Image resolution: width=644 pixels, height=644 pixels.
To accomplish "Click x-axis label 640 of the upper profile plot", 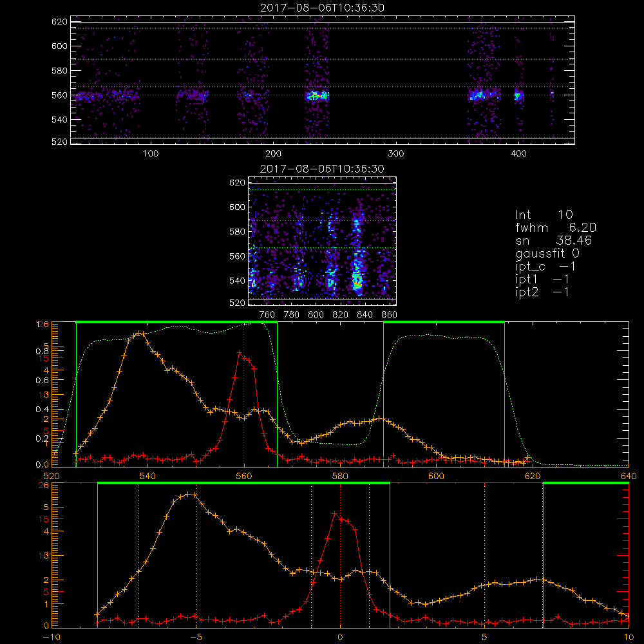I will click(x=629, y=476).
